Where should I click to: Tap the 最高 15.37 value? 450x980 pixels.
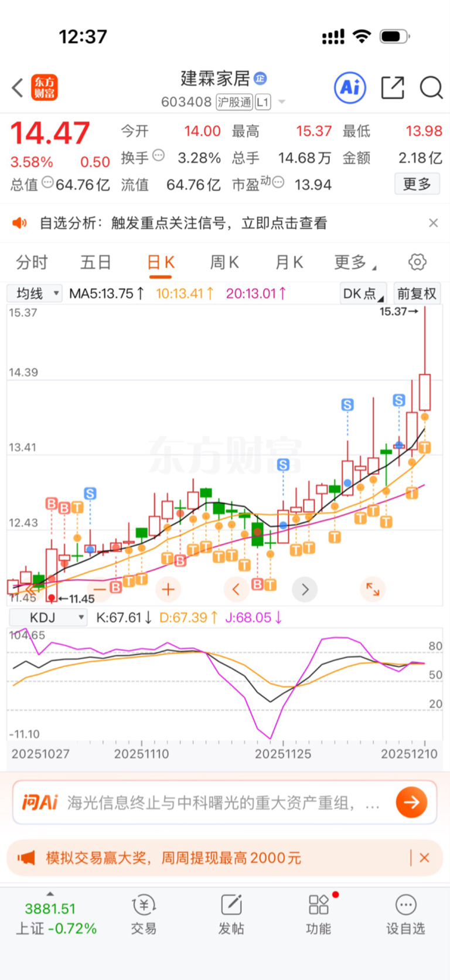[x=314, y=131]
